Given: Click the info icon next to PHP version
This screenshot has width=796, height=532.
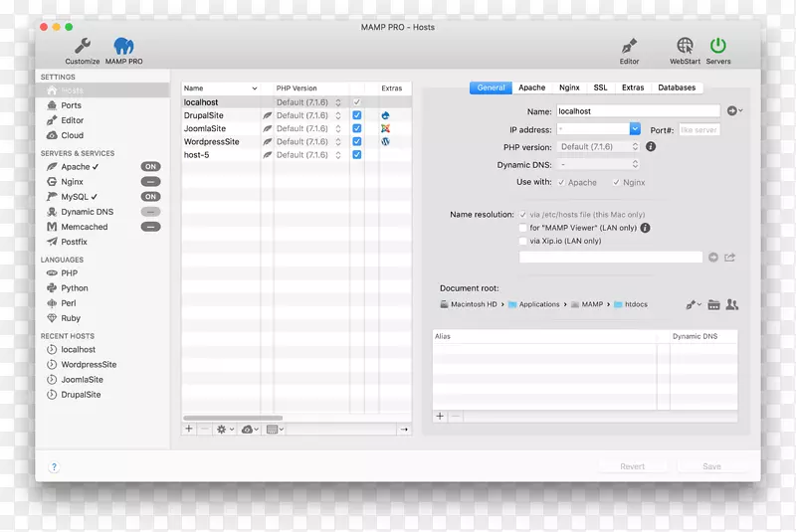Looking at the screenshot, I should 651,147.
